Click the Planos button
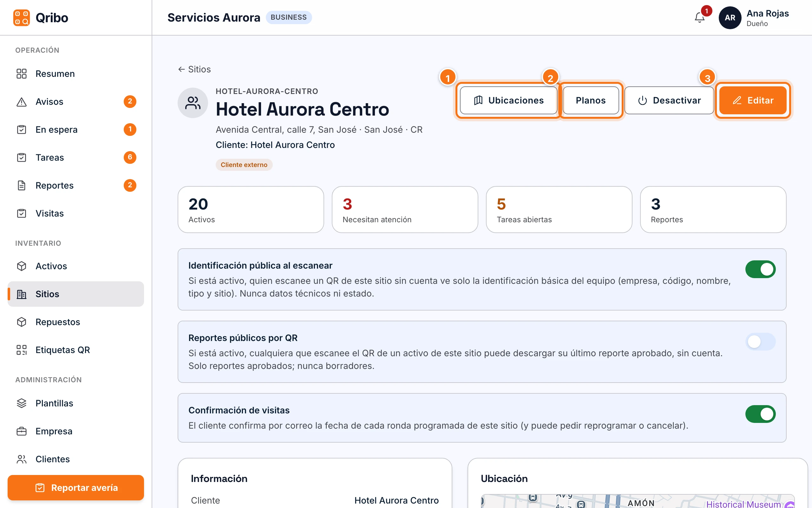This screenshot has width=812, height=508. 591,100
